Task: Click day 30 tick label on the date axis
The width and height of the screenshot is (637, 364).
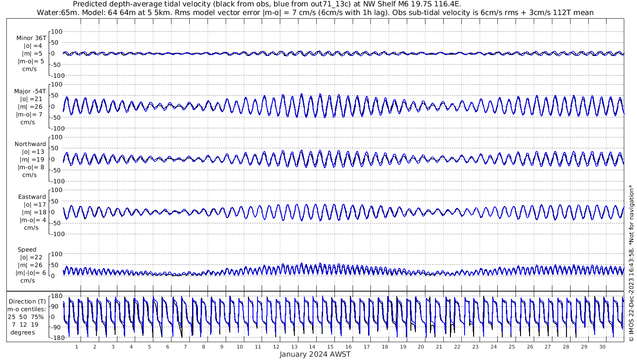Action: pyautogui.click(x=602, y=347)
